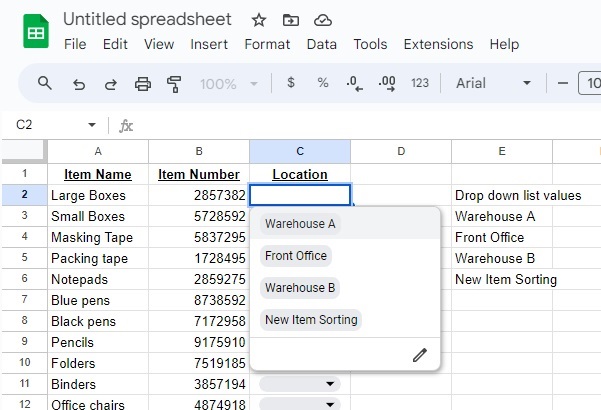Open the Format menu
Image resolution: width=601 pixels, height=410 pixels.
(267, 44)
